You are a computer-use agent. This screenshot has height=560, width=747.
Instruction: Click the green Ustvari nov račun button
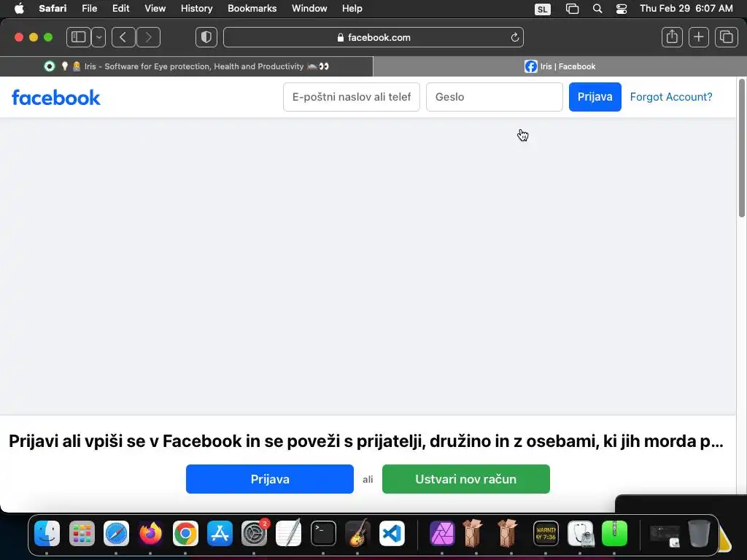pos(466,479)
